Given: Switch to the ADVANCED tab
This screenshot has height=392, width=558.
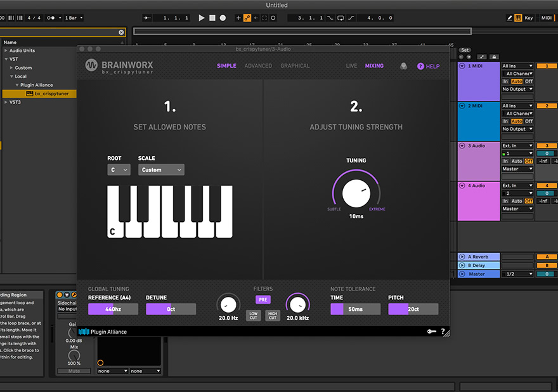Looking at the screenshot, I should tap(258, 66).
